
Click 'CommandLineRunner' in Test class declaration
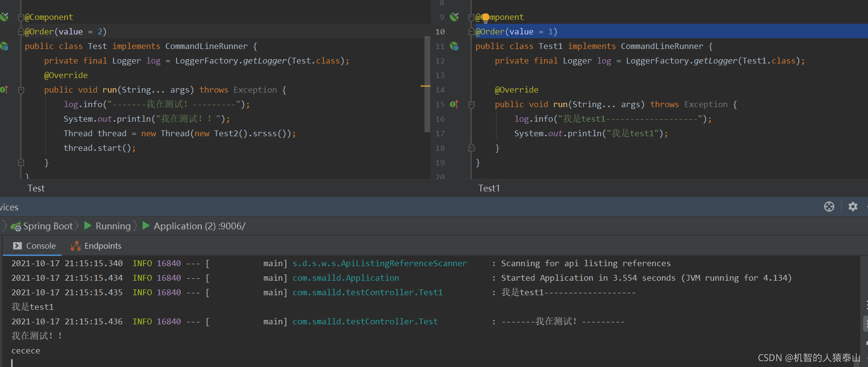pos(206,46)
